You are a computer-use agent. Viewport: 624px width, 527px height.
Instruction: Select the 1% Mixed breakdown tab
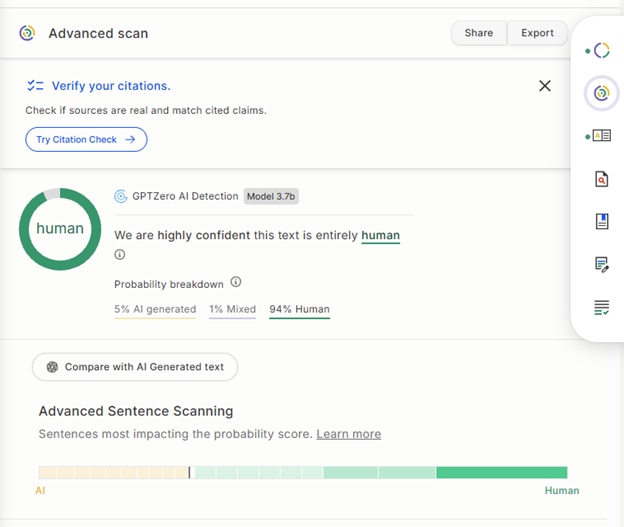[x=232, y=310]
